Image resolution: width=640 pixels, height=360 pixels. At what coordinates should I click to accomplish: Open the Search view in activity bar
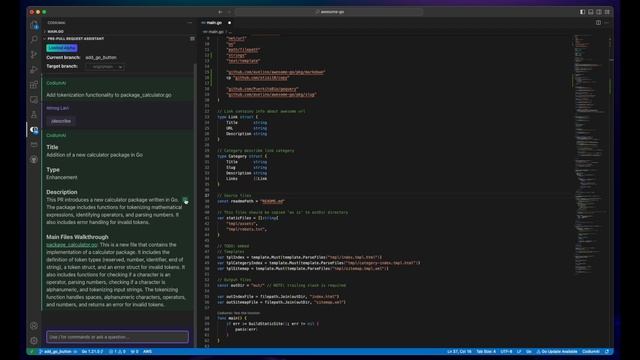point(34,39)
